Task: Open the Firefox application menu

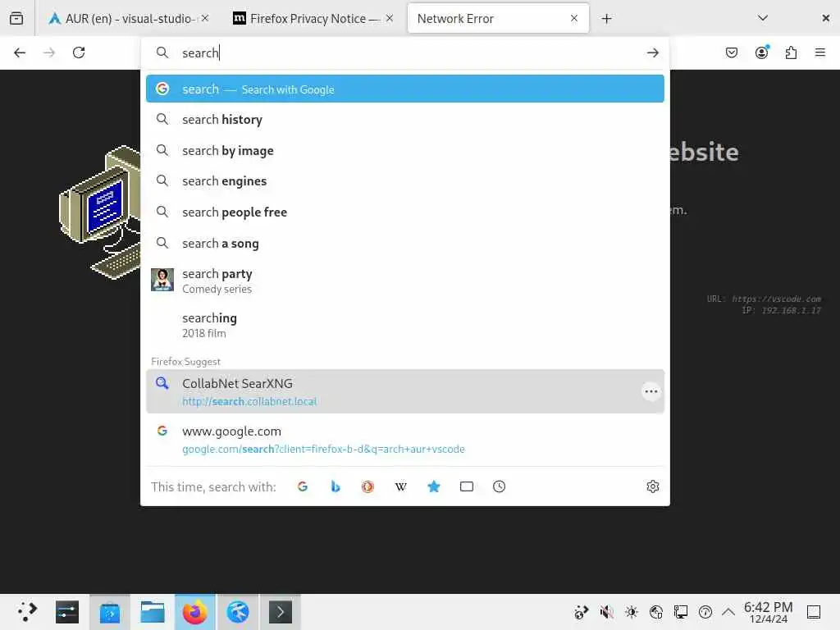Action: 819,52
